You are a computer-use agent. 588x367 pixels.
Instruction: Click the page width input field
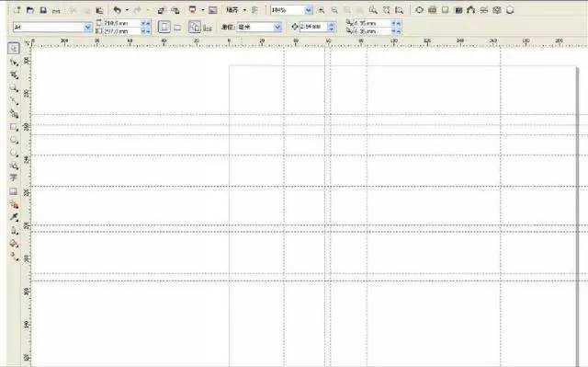click(x=121, y=23)
